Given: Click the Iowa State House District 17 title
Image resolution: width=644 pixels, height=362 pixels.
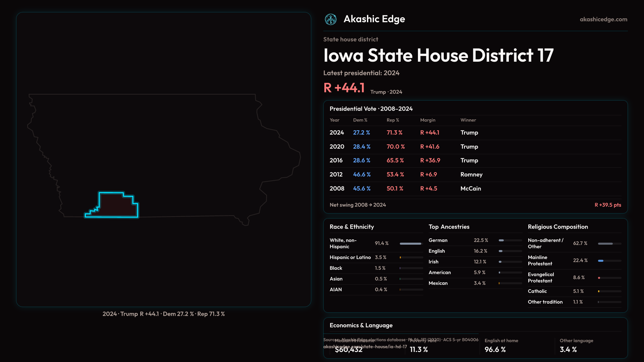Looking at the screenshot, I should (438, 55).
